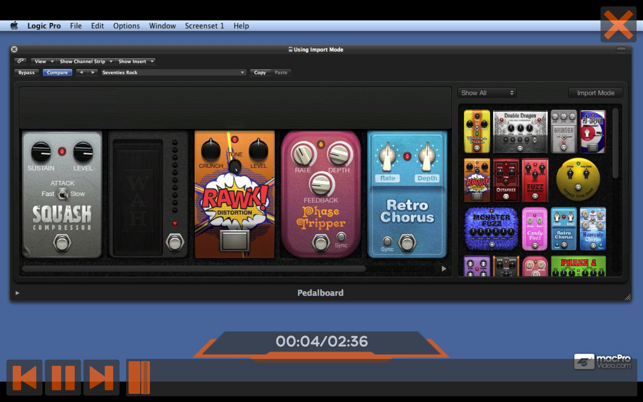Stomp the Rawk! Distortion footswitch

point(234,240)
